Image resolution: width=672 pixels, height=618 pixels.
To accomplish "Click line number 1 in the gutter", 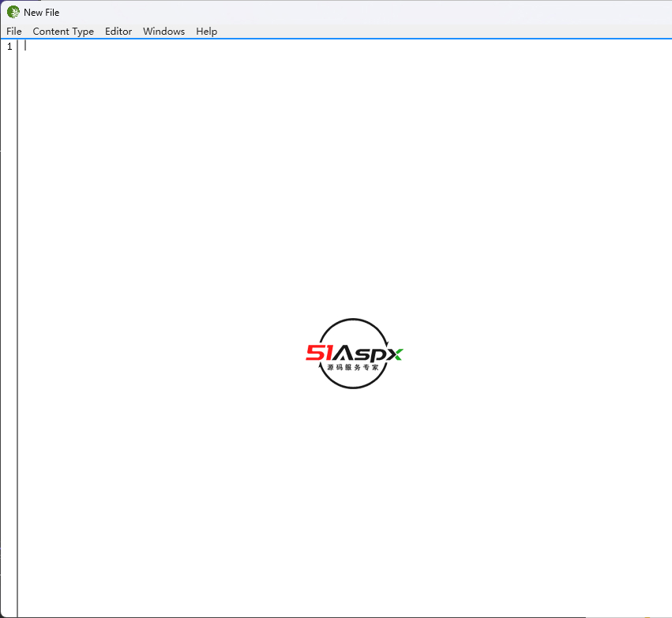I will pos(9,47).
